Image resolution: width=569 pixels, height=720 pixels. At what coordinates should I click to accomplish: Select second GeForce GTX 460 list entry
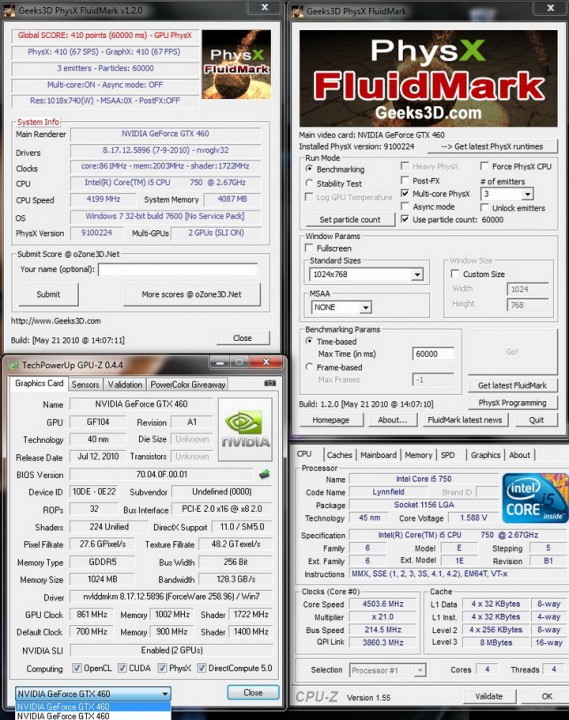click(x=93, y=715)
